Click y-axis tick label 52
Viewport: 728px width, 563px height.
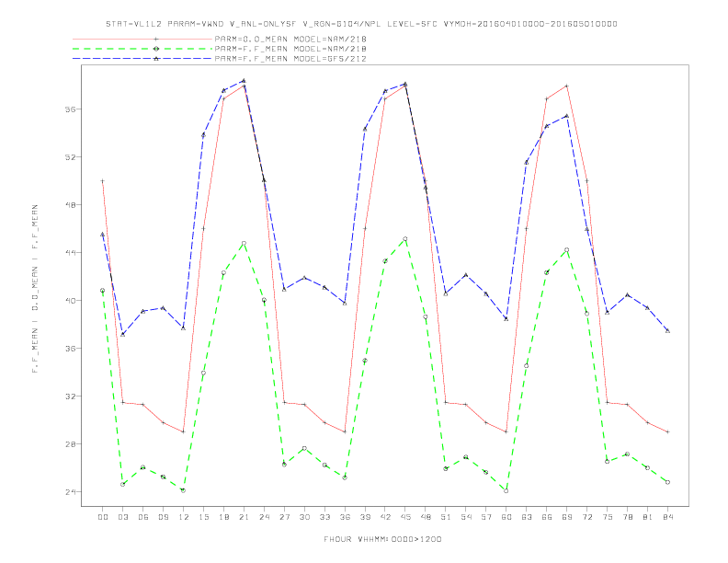click(70, 157)
